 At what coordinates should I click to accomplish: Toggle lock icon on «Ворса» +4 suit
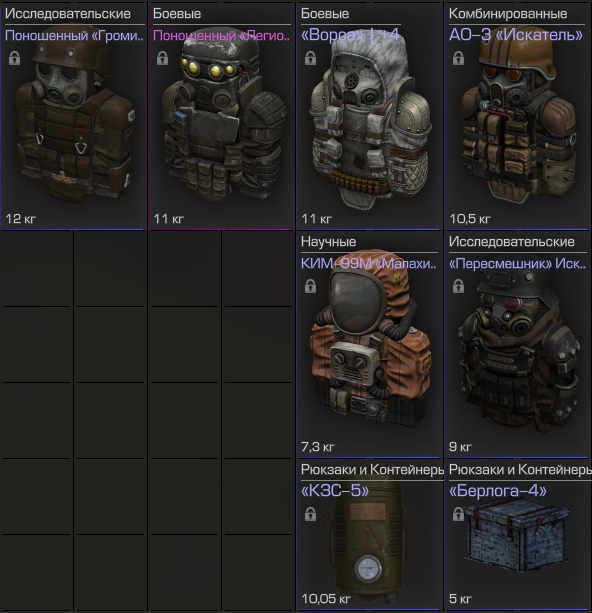click(x=310, y=59)
